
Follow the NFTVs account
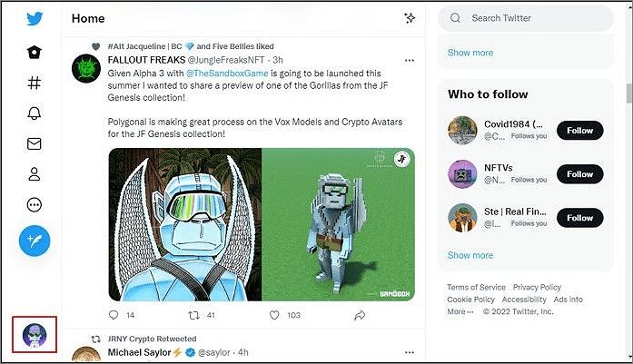tap(579, 174)
